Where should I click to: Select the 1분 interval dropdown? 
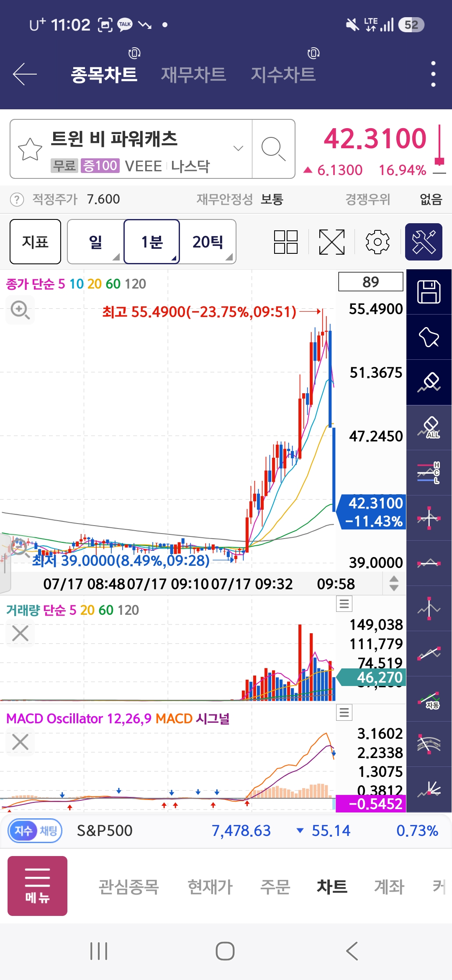(x=152, y=242)
